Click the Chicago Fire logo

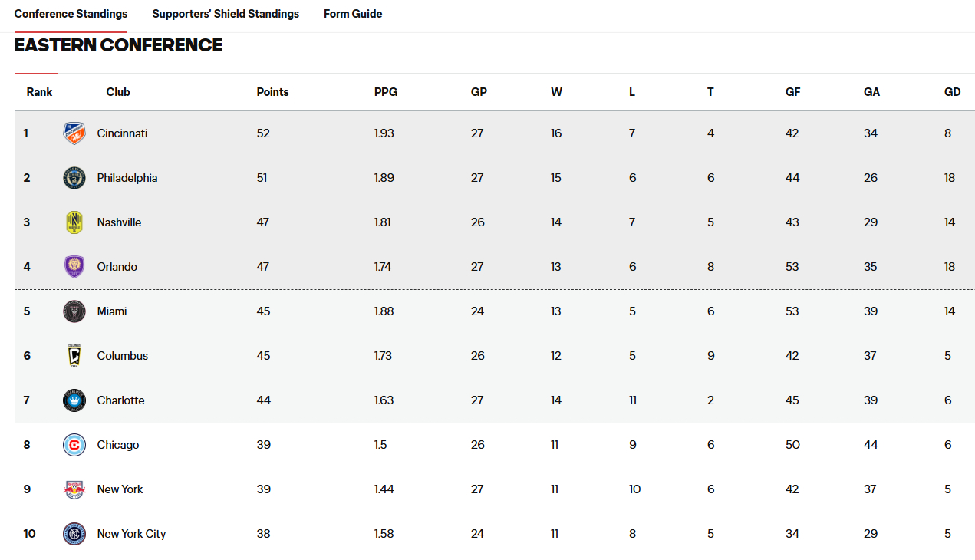[x=74, y=445]
